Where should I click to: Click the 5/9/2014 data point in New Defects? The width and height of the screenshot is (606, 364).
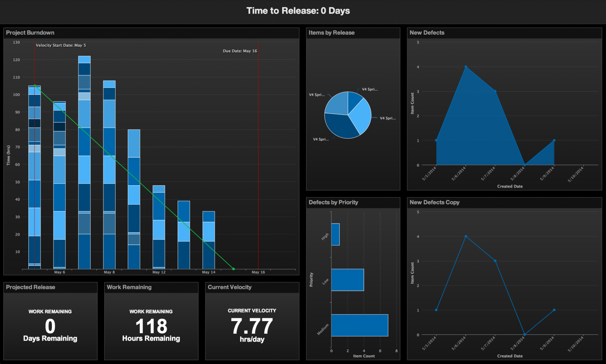554,141
